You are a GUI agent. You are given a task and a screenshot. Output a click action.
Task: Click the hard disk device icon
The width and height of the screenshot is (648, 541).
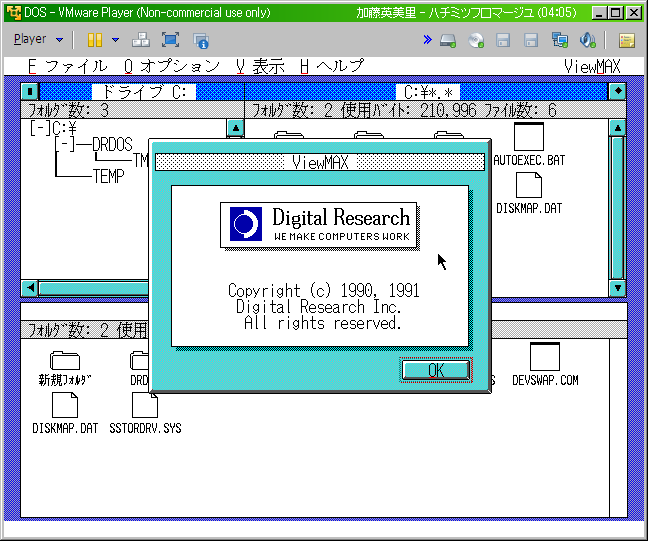coord(448,41)
